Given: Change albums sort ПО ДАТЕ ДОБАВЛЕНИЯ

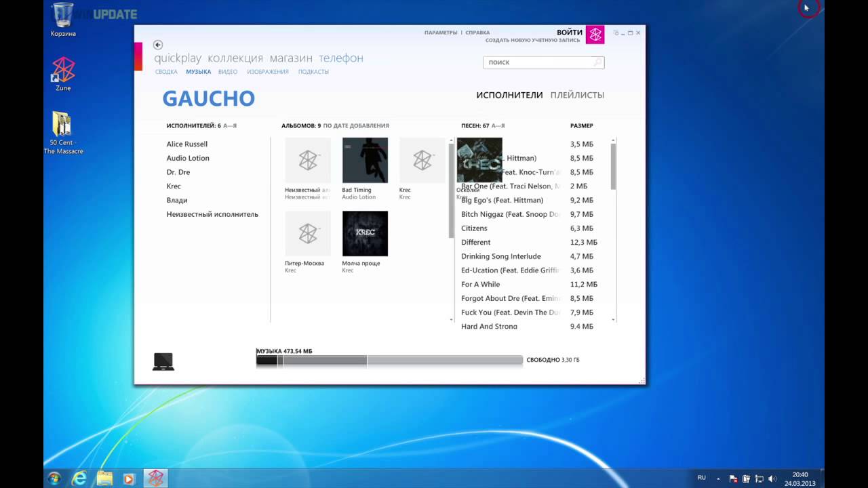Looking at the screenshot, I should tap(356, 126).
